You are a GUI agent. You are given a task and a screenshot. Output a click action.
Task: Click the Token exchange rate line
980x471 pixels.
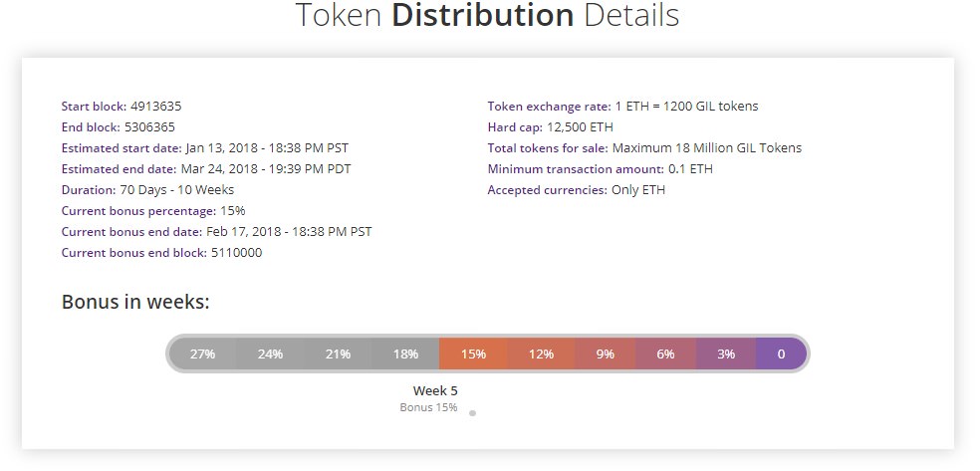622,107
